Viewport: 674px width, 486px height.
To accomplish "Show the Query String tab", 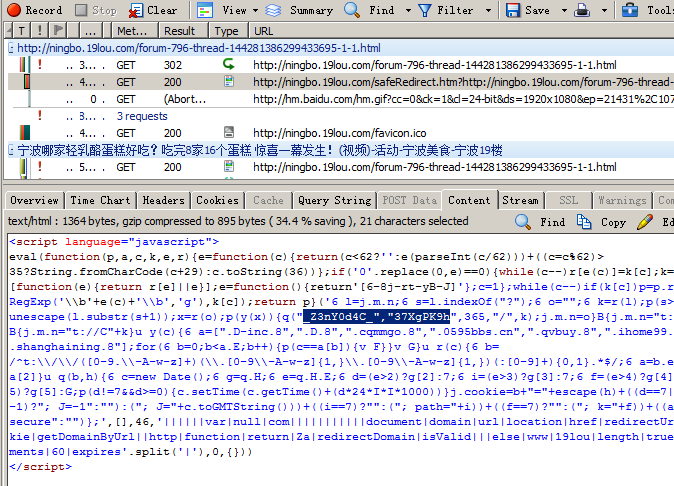I will pyautogui.click(x=334, y=200).
